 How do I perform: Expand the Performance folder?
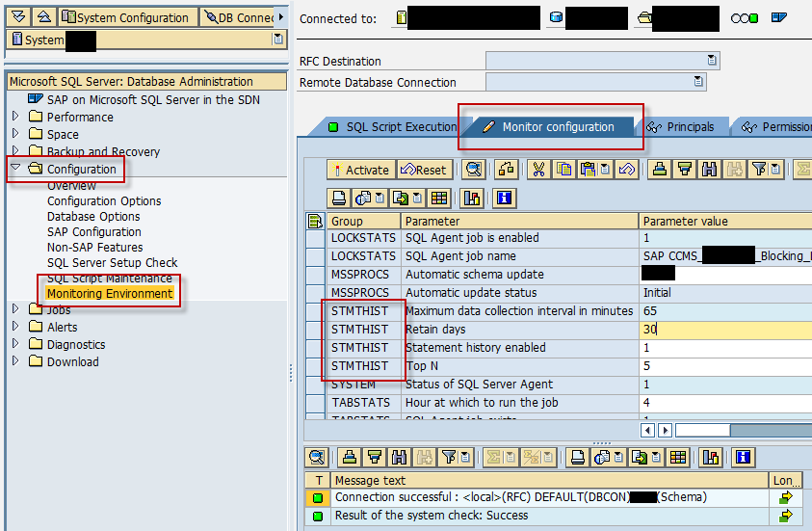(x=15, y=116)
